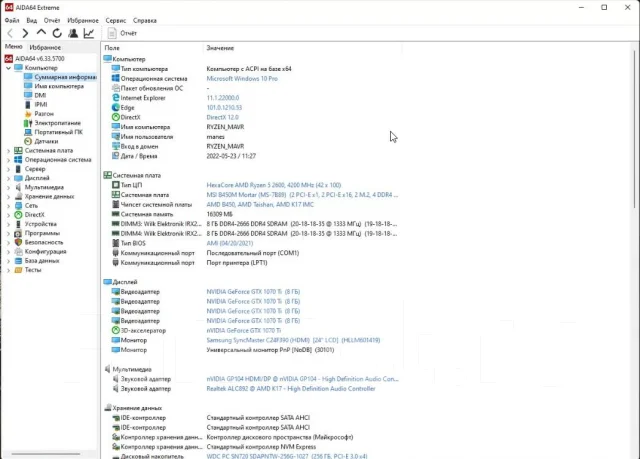The image size is (640, 459).
Task: Expand the DirectX tree node
Action: (8, 215)
